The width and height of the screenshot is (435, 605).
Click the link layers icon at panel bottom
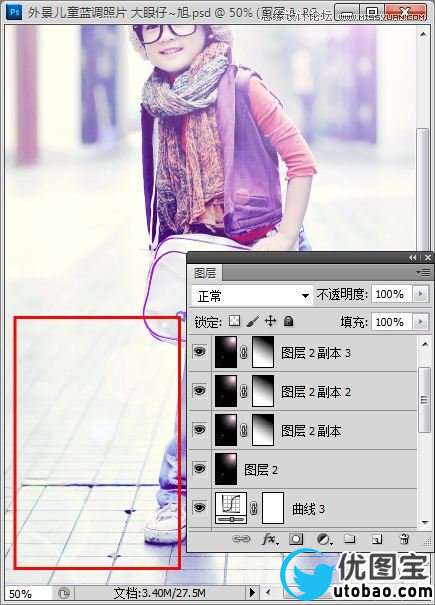(x=241, y=539)
